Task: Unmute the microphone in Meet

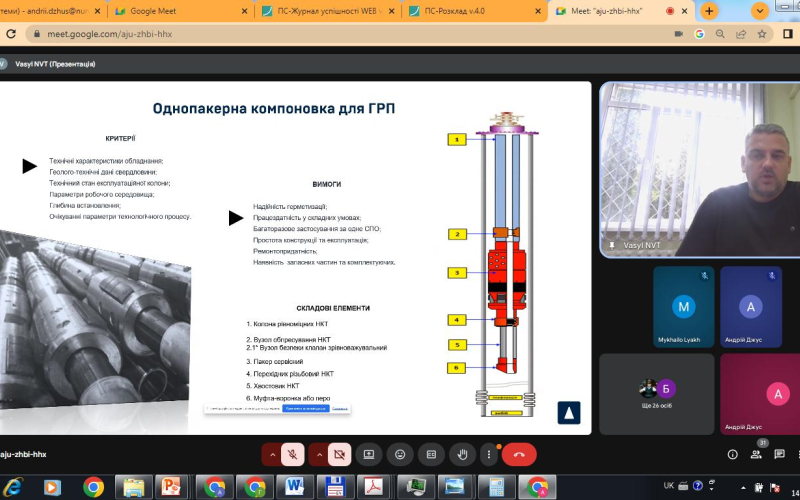Action: pyautogui.click(x=293, y=454)
